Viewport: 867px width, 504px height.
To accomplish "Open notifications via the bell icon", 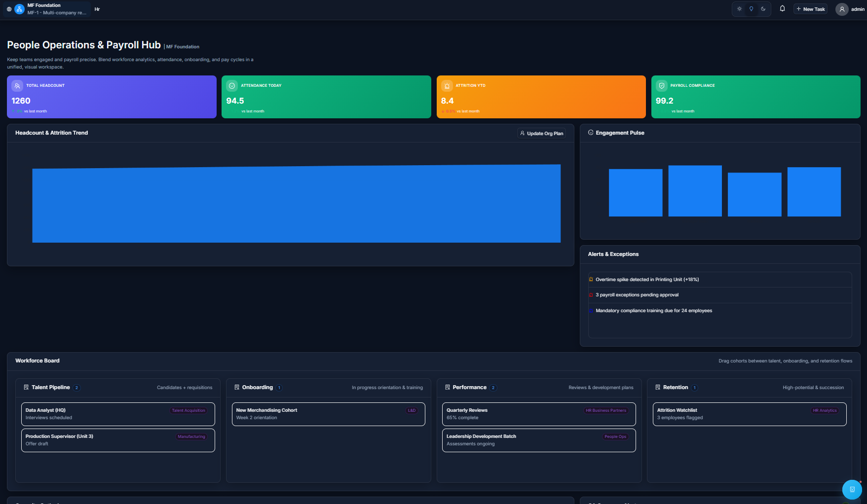I will [x=782, y=8].
